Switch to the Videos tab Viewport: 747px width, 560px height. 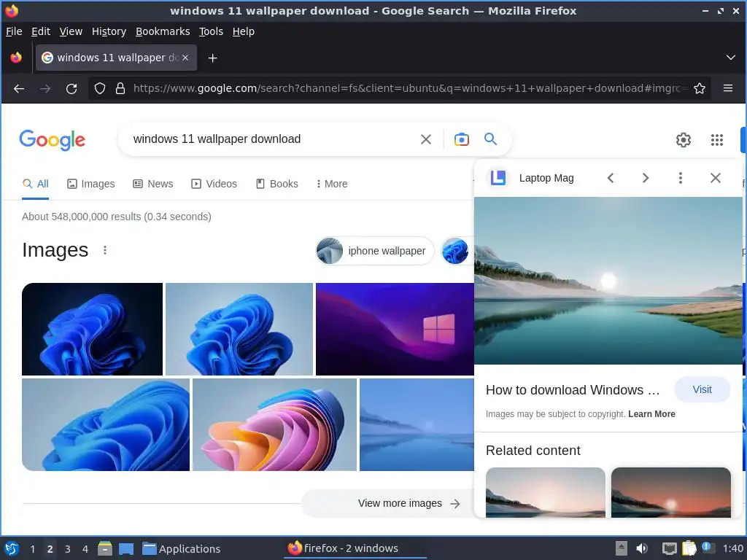[x=214, y=184]
